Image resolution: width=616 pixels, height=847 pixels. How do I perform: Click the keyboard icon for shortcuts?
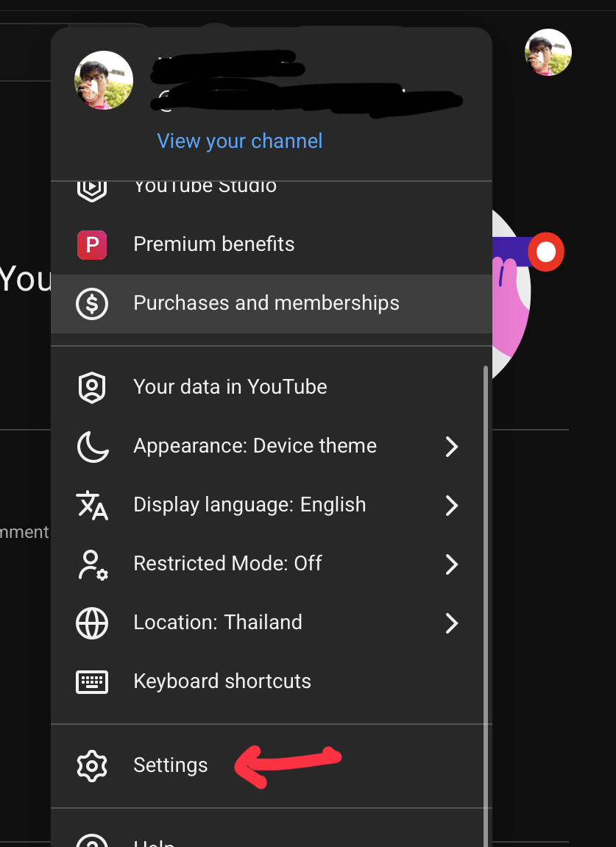click(x=92, y=681)
